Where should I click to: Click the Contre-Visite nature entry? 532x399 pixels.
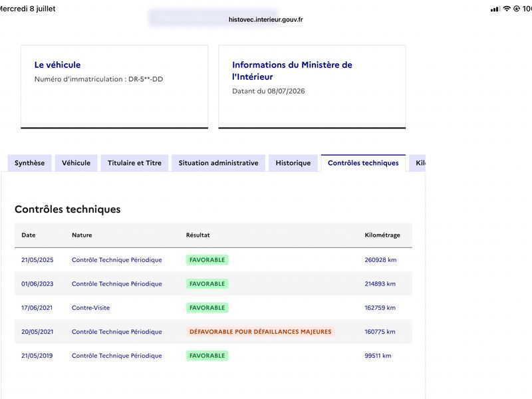pyautogui.click(x=90, y=308)
